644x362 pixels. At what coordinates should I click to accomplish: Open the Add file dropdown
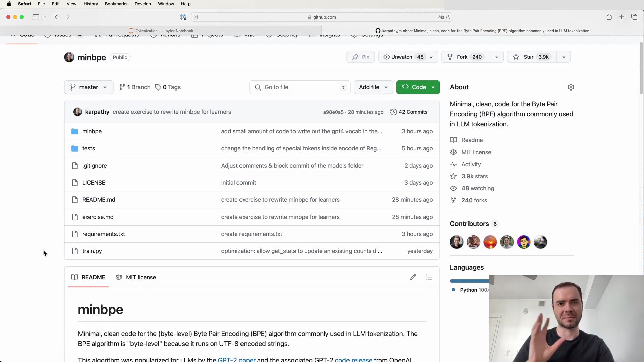(x=373, y=87)
